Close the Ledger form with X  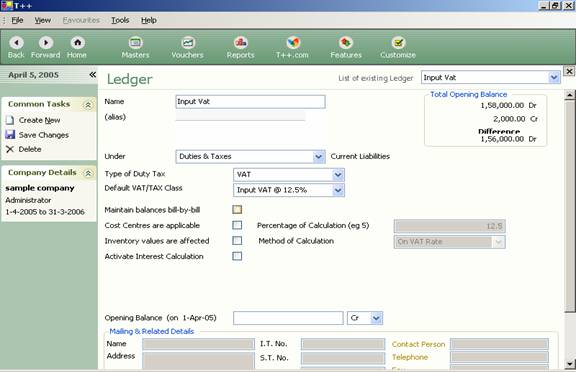[569, 71]
